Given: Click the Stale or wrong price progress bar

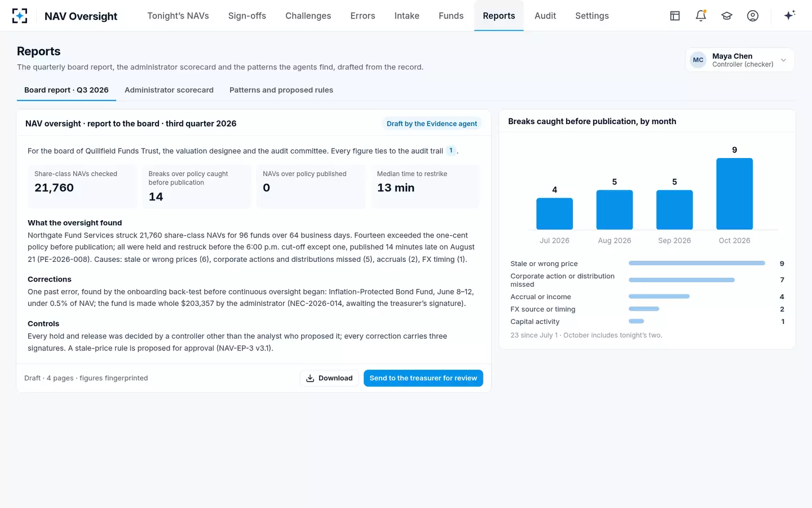Looking at the screenshot, I should 697,263.
